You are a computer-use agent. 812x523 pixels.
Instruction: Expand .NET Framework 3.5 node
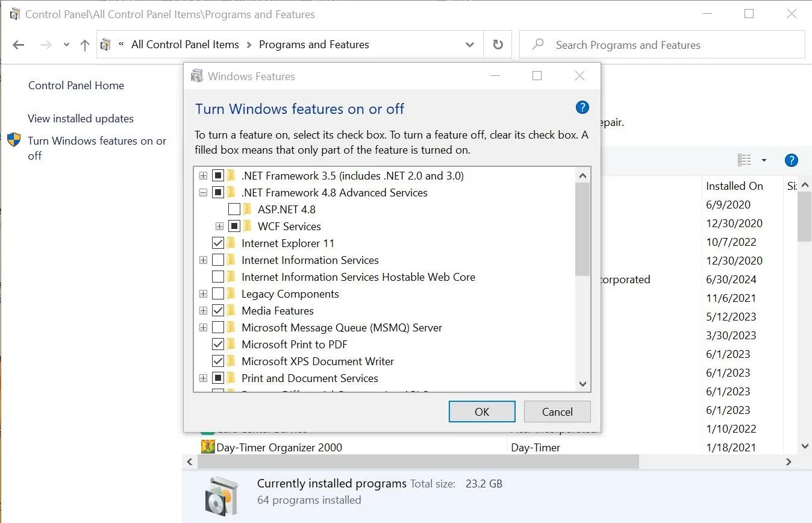coord(203,176)
